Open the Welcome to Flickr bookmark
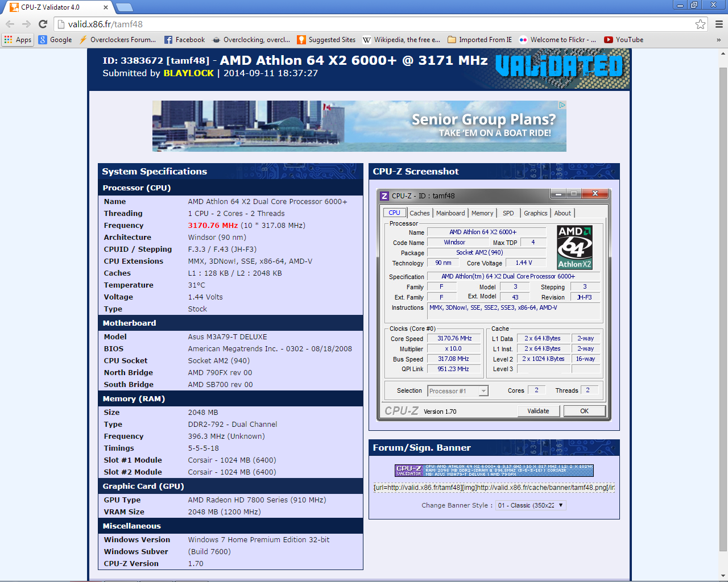The image size is (728, 582). tap(557, 40)
